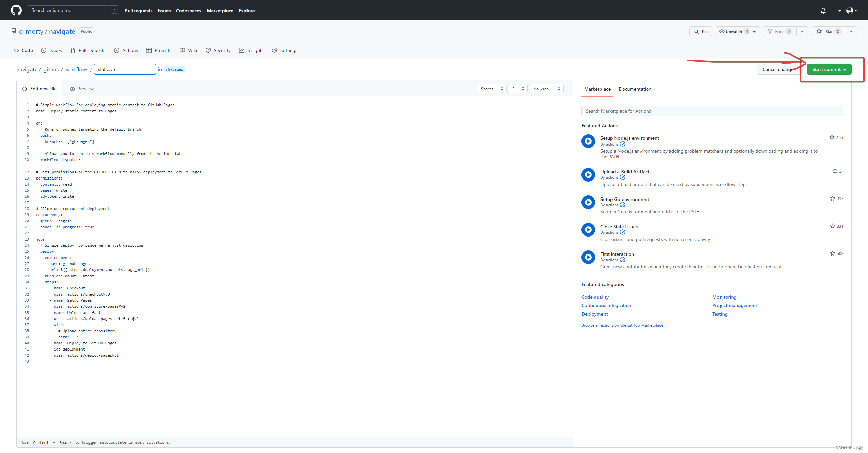868x453 pixels.
Task: Open the Projects tab
Action: click(159, 50)
